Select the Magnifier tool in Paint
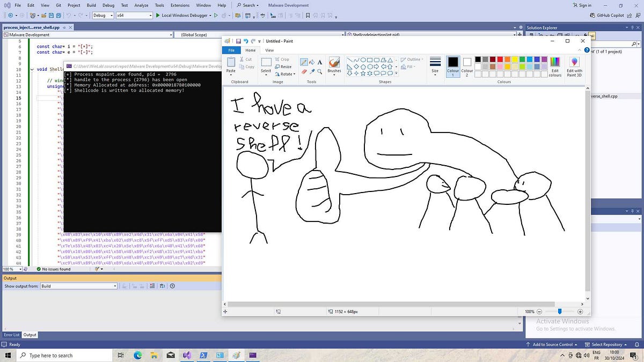 (320, 71)
